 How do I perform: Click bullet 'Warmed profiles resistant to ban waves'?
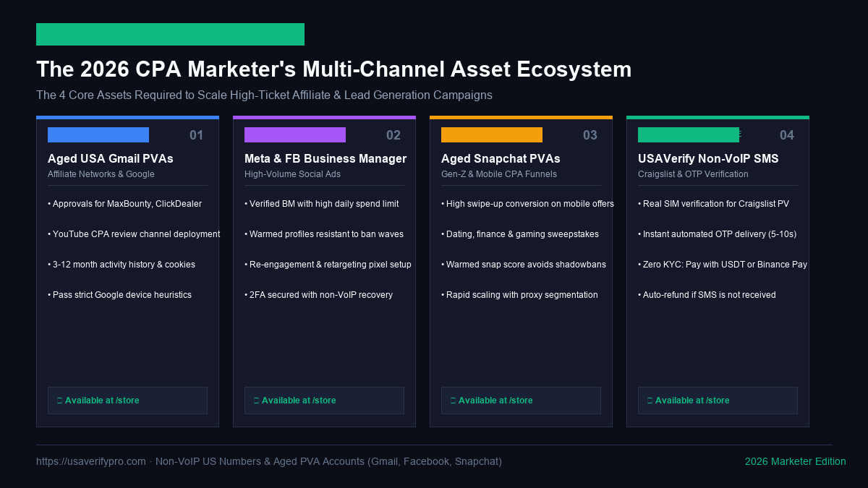[324, 234]
